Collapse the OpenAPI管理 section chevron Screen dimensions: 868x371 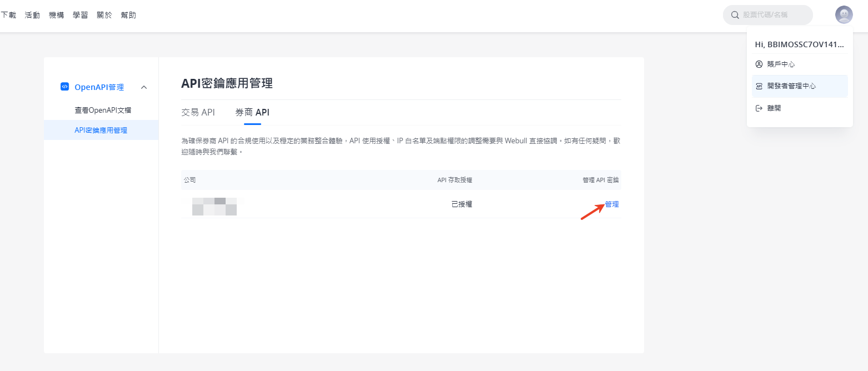click(144, 87)
